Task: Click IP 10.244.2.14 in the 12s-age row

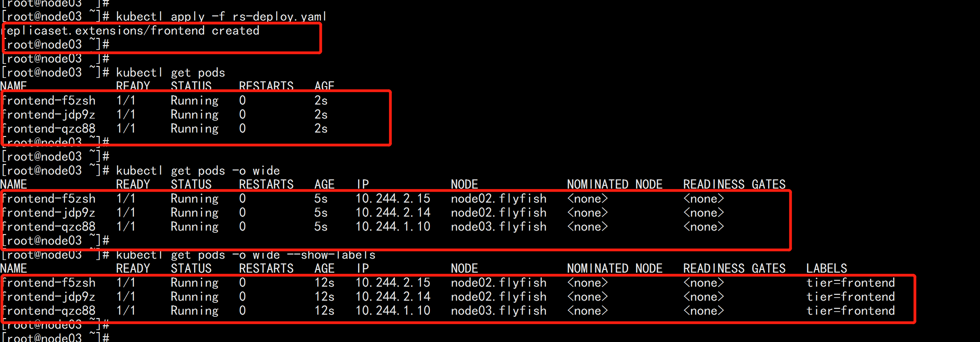Action: coord(393,297)
